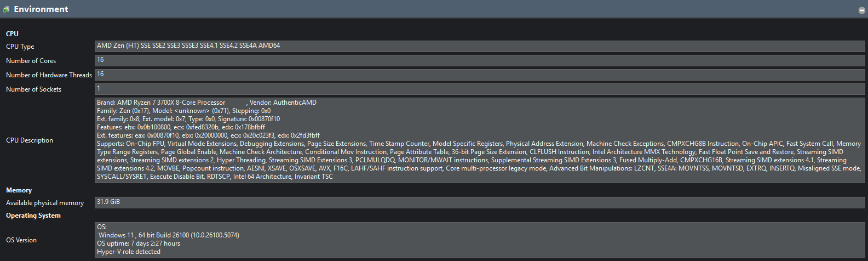Click the CPU Type label

(x=20, y=47)
